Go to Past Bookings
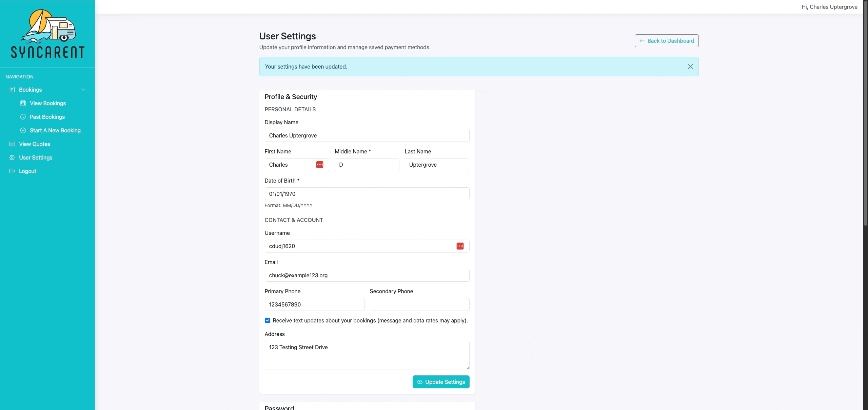868x410 pixels. [x=47, y=117]
